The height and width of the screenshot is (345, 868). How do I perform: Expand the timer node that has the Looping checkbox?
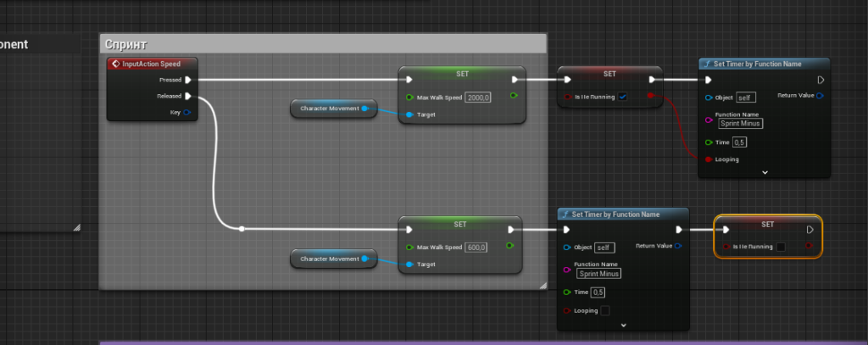pos(623,325)
